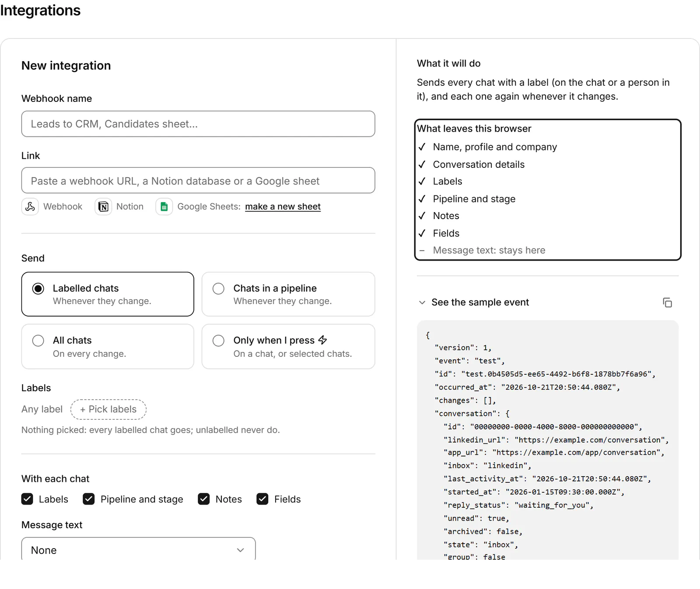Image resolution: width=700 pixels, height=589 pixels.
Task: Uncheck the Labels checkbox
Action: (x=27, y=499)
